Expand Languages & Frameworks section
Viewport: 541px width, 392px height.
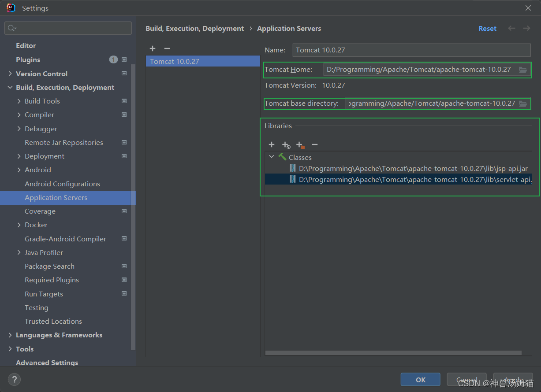pos(10,335)
